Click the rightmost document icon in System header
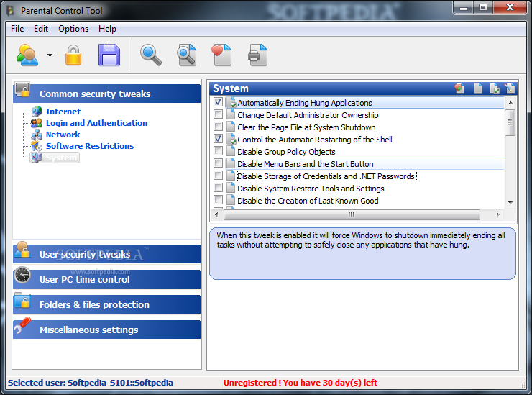 [510, 88]
